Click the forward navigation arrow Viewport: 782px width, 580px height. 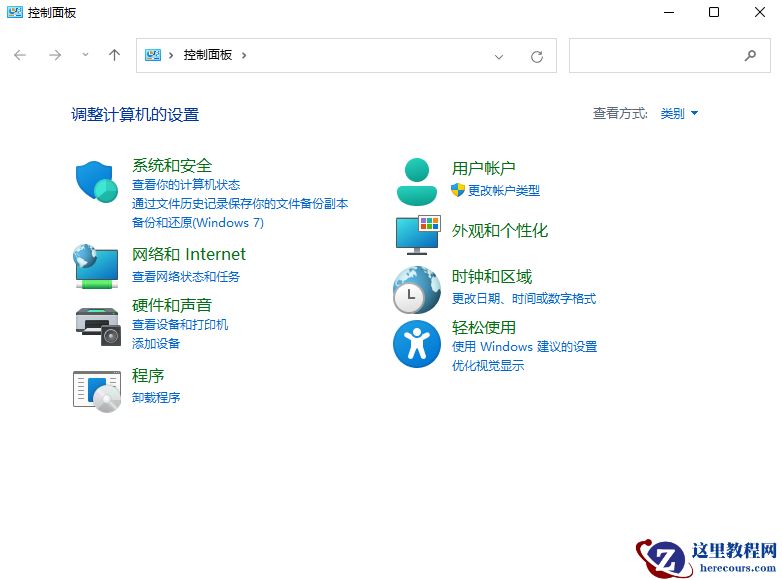(55, 55)
